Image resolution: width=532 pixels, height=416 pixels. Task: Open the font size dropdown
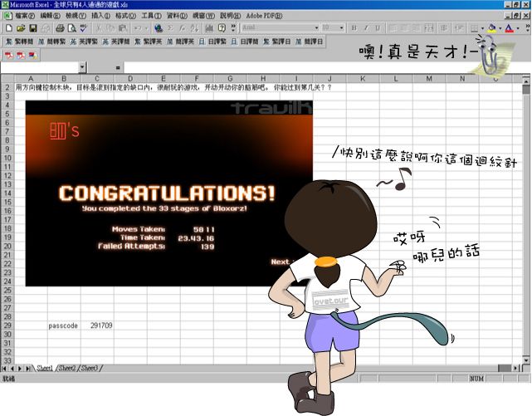(342, 28)
